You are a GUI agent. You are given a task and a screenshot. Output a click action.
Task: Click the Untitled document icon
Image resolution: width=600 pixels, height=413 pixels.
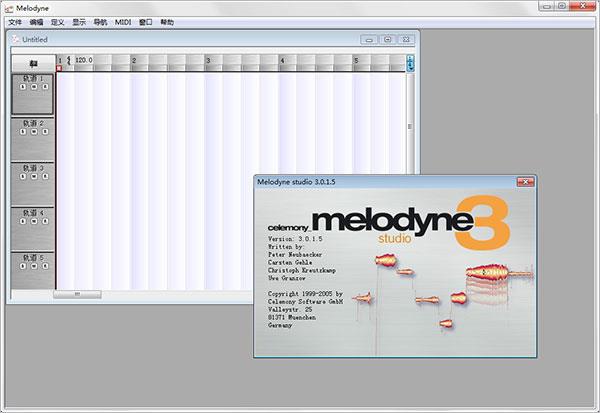coord(15,39)
